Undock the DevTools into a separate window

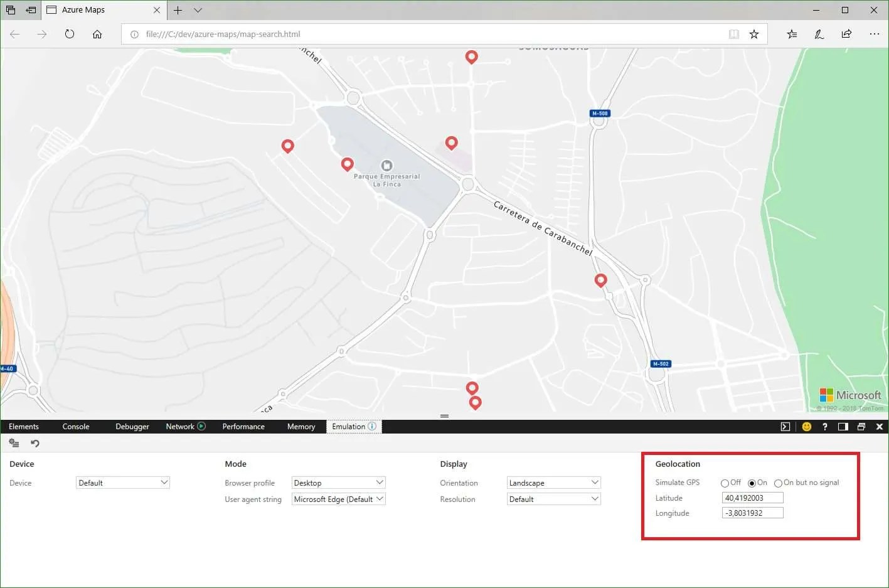(x=861, y=427)
